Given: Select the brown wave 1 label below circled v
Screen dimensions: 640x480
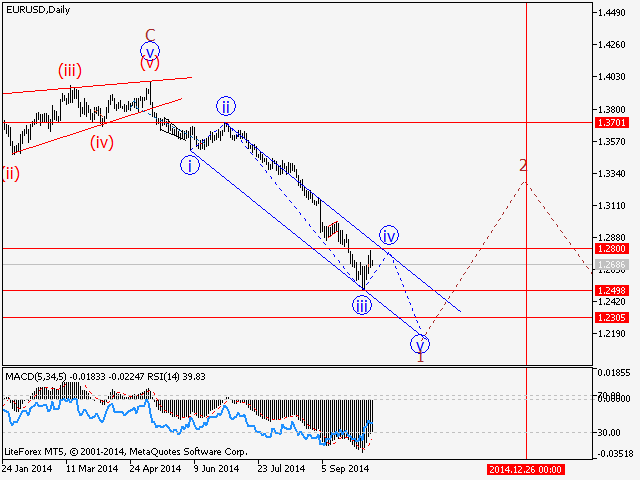Looking at the screenshot, I should click(x=420, y=356).
